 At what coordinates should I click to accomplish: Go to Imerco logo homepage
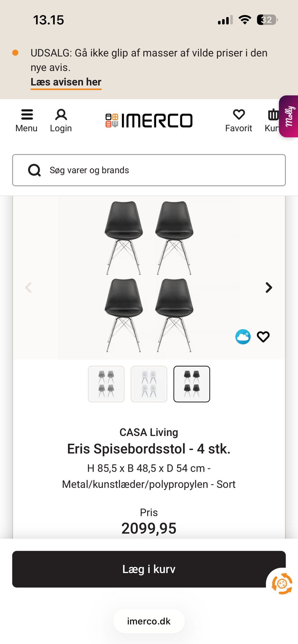click(149, 121)
